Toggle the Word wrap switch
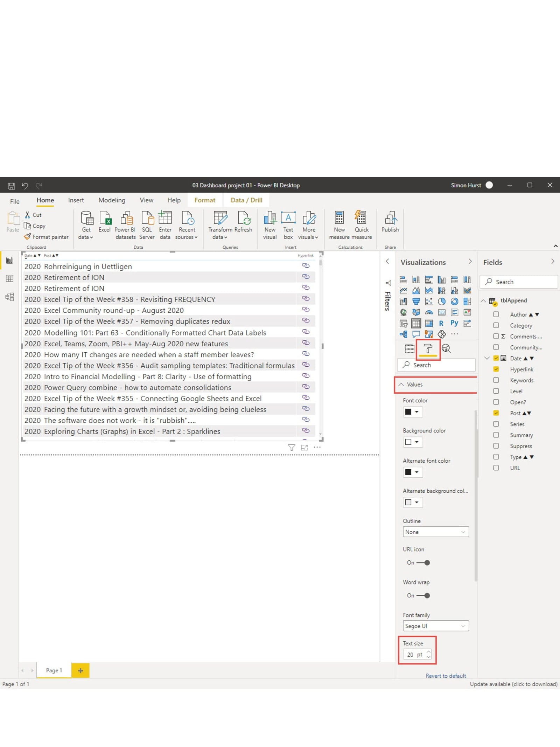 tap(423, 595)
